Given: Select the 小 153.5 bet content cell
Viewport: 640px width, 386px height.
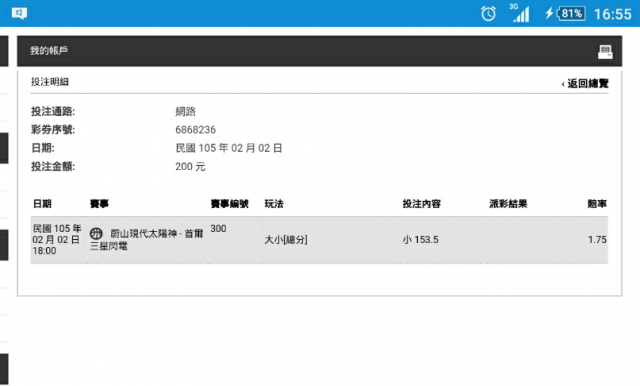Looking at the screenshot, I should coord(420,240).
